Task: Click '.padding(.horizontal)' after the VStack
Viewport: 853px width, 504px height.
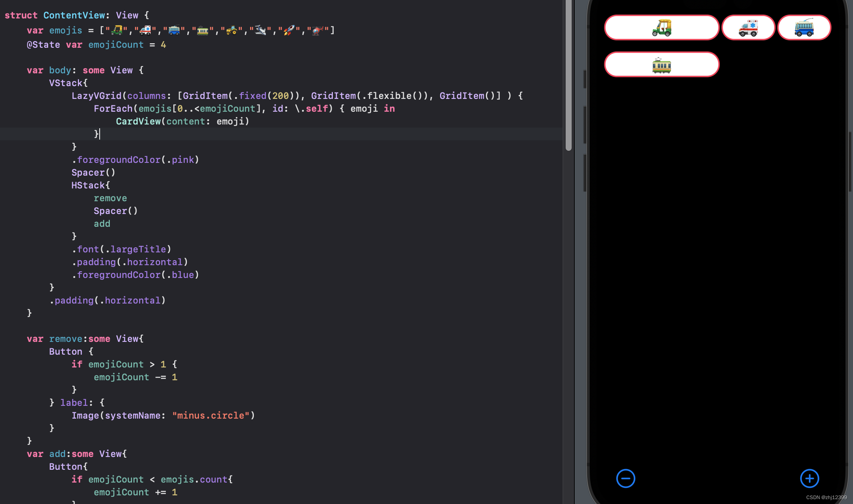Action: click(108, 301)
